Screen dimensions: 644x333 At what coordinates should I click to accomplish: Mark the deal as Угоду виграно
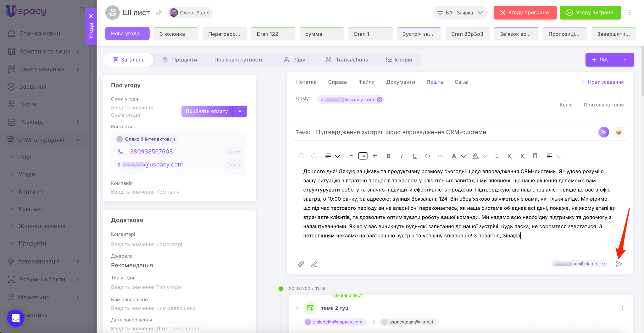(590, 13)
